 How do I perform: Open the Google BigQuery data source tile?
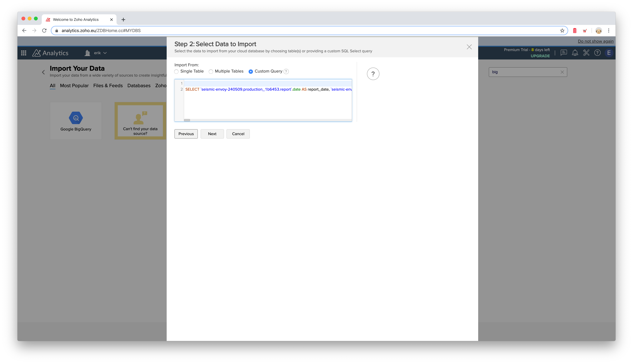[x=76, y=121]
